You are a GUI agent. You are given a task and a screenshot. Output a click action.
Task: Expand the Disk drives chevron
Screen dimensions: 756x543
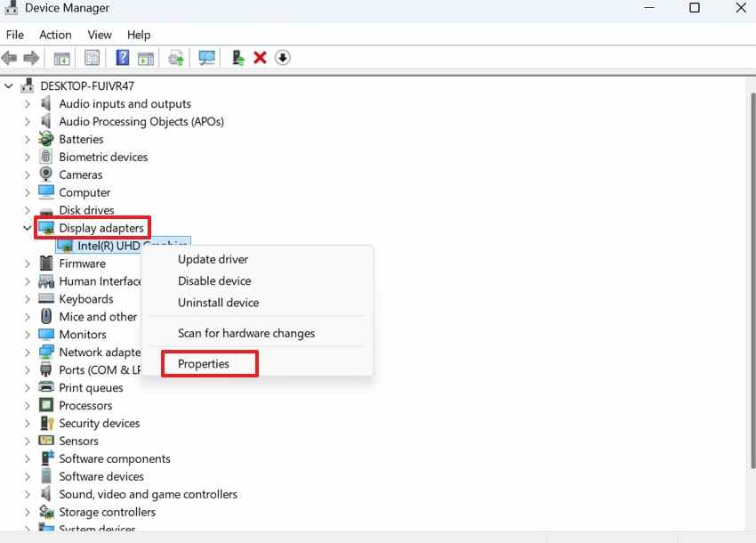[x=28, y=210]
